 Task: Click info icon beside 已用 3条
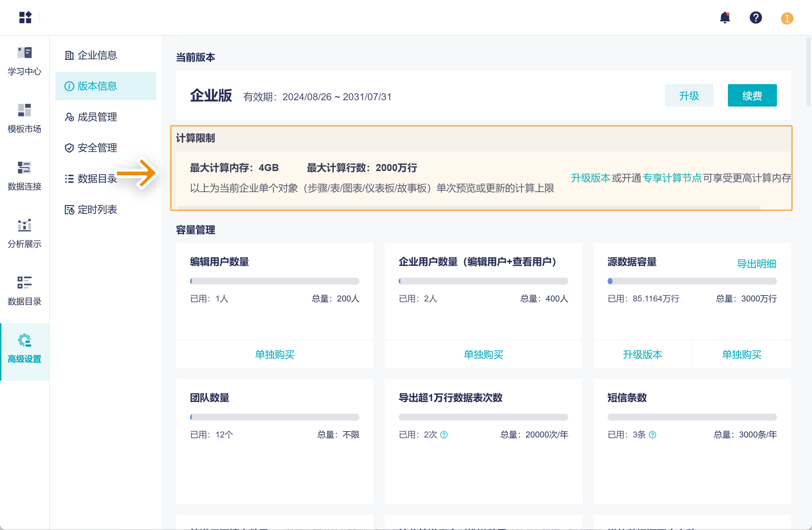pos(652,435)
